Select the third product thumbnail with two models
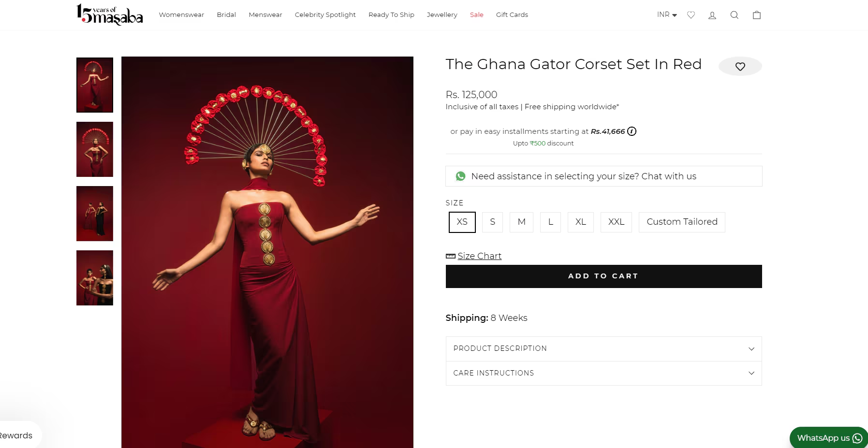 point(95,214)
